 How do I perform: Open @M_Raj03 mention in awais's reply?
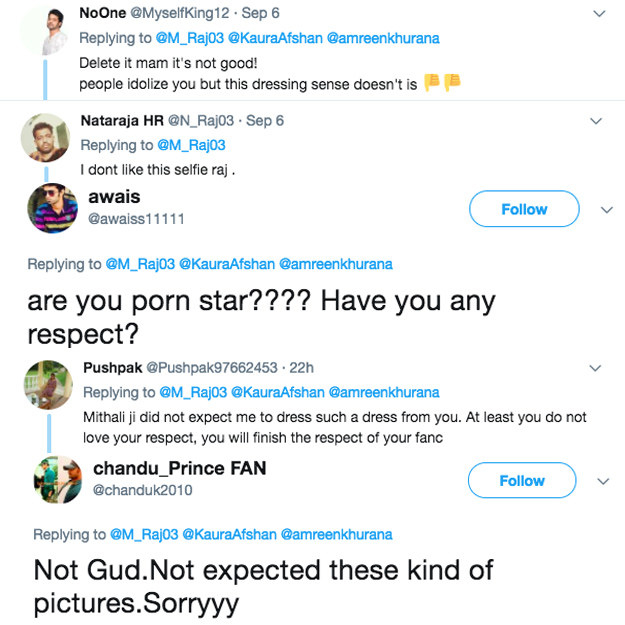point(140,264)
